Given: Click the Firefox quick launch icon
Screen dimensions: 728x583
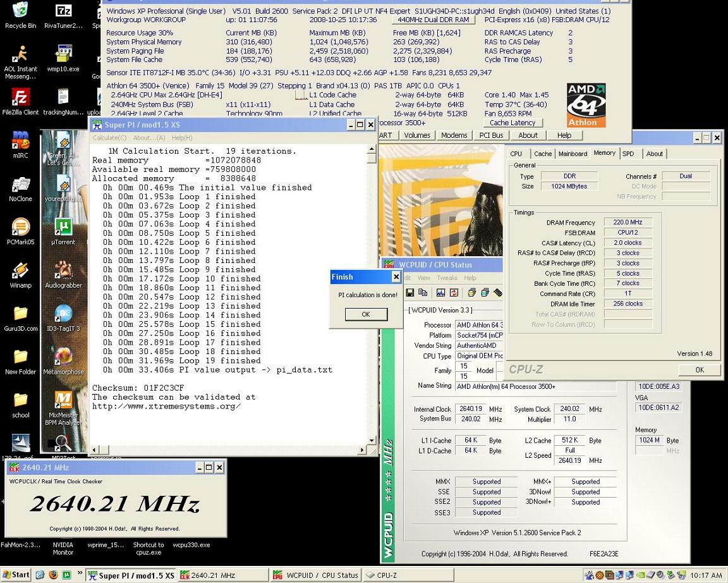Looking at the screenshot, I should click(x=53, y=575).
